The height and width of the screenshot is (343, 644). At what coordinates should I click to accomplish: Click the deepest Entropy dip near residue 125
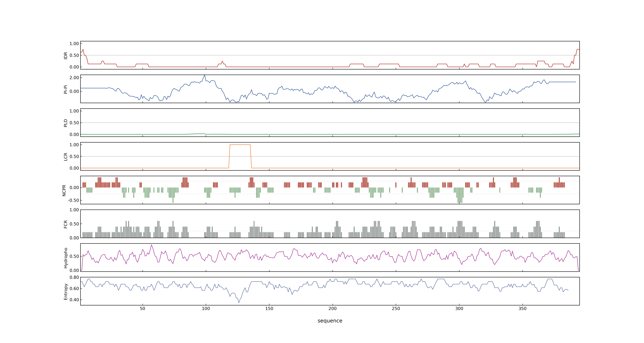pyautogui.click(x=239, y=303)
